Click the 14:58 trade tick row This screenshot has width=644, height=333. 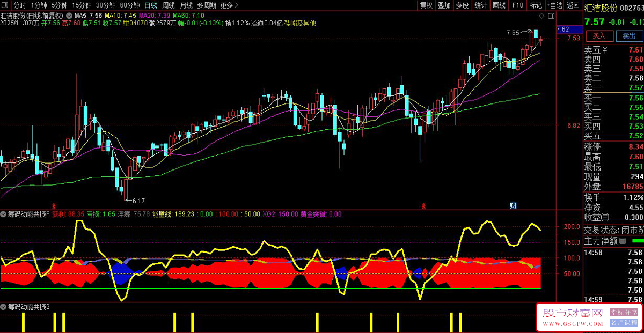614,252
